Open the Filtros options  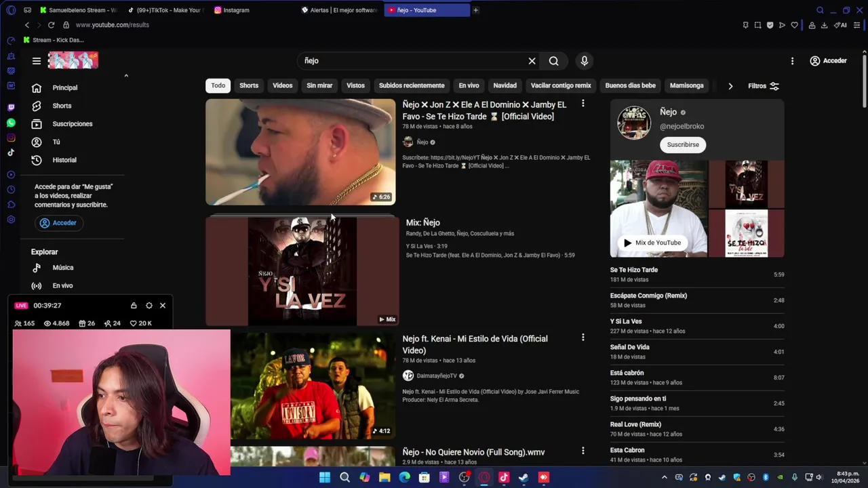pos(764,86)
